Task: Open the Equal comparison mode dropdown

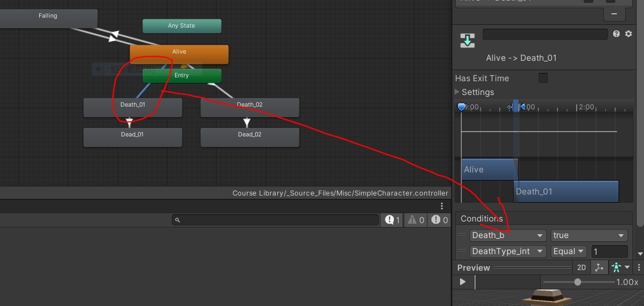Action: tap(568, 251)
